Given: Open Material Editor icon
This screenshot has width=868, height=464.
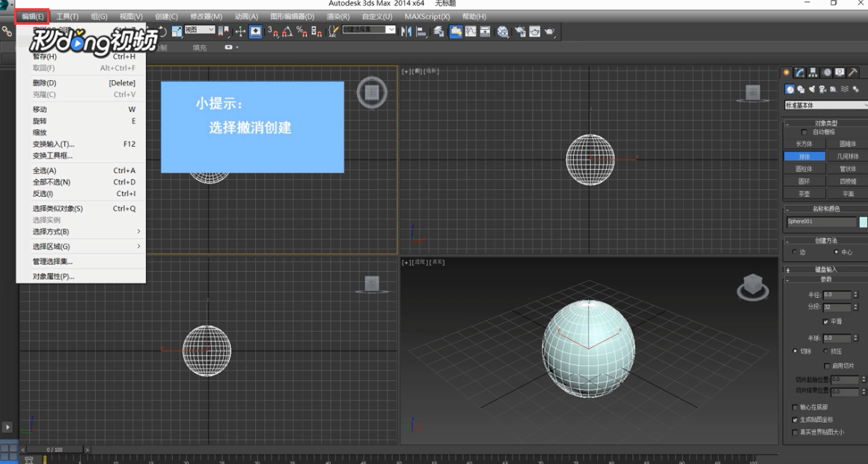Looking at the screenshot, I should coord(503,31).
